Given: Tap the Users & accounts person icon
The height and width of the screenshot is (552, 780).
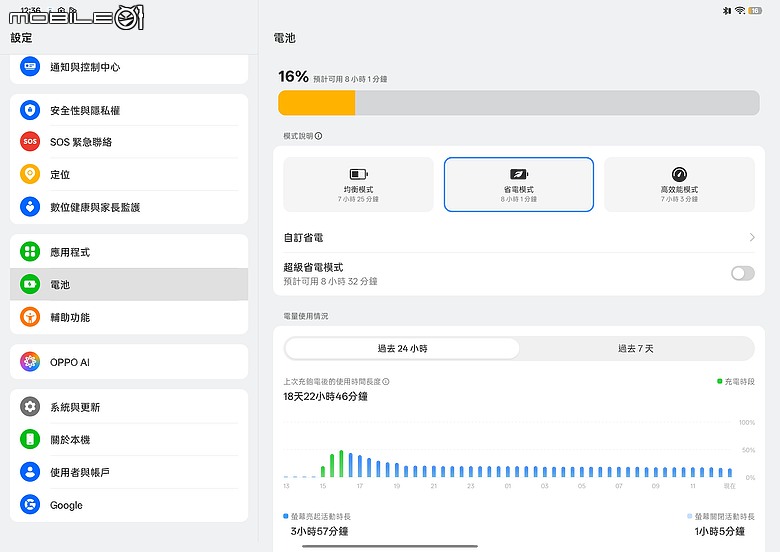Looking at the screenshot, I should [30, 471].
